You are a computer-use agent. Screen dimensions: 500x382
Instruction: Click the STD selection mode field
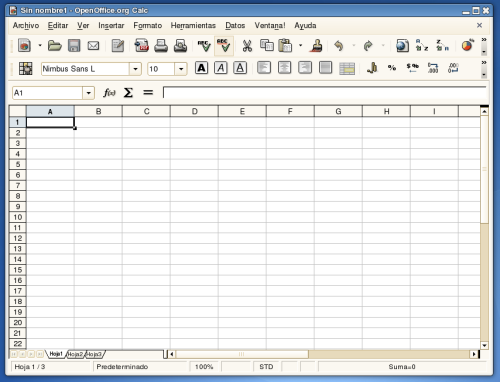coord(266,367)
